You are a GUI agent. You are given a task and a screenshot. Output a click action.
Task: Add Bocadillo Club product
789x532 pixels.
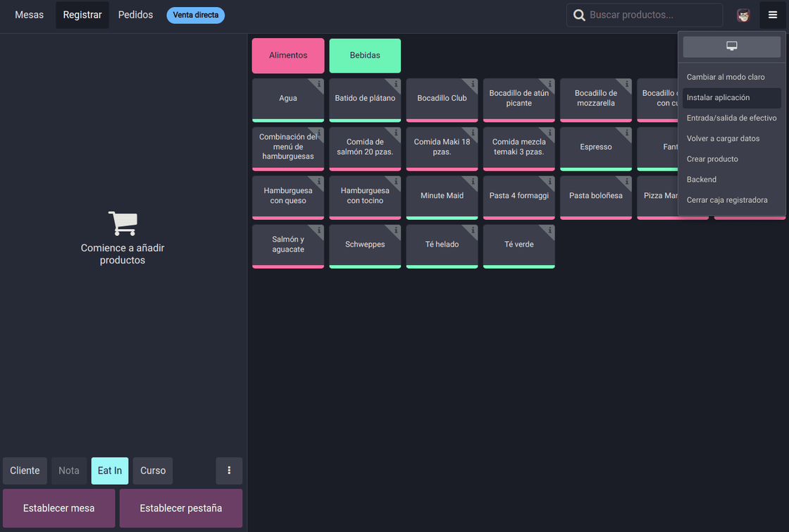pyautogui.click(x=442, y=99)
